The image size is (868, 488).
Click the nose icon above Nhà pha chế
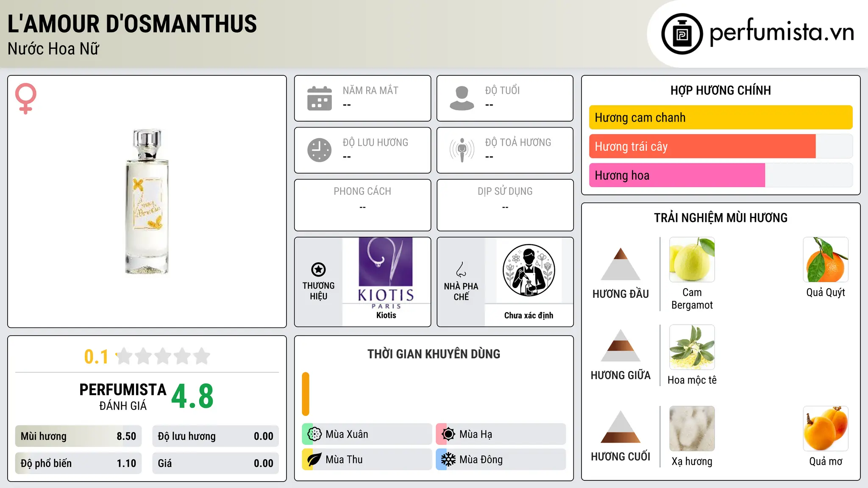coord(461,269)
